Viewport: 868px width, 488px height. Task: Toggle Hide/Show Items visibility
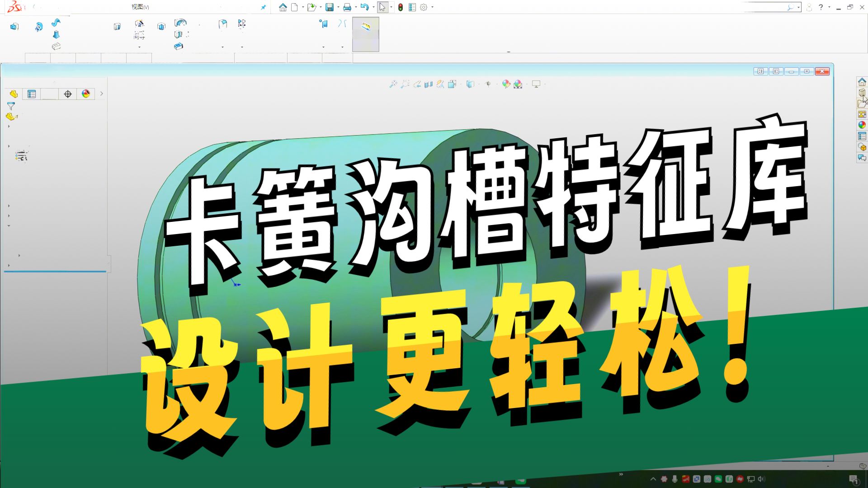(x=489, y=84)
